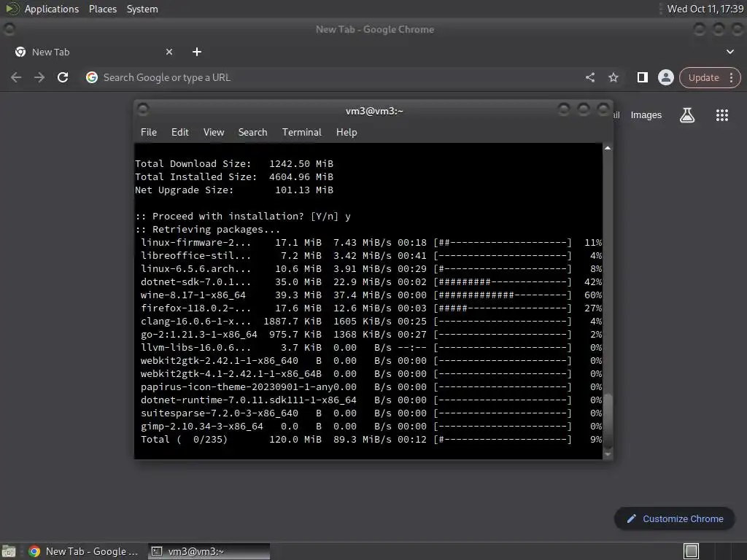Click terminal scrollbar down arrow
Screen dimensions: 747x560
(608, 455)
